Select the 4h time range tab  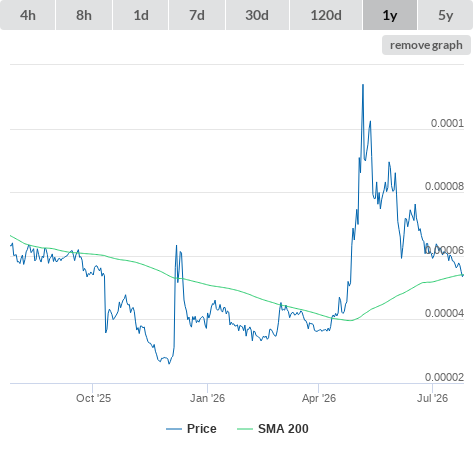[x=27, y=15]
